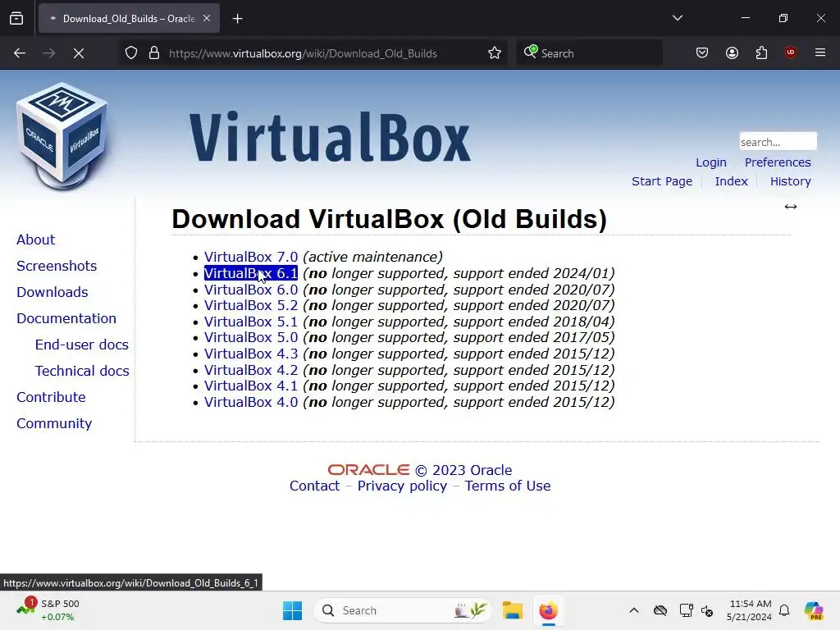The height and width of the screenshot is (630, 840).
Task: Open VirtualBox 4.3 builds link
Action: [x=251, y=354]
